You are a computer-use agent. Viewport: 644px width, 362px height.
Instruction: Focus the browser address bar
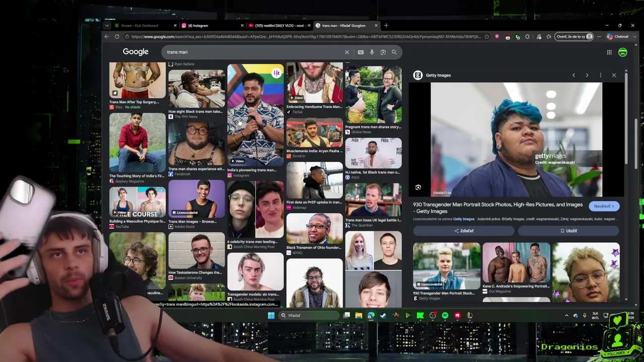point(306,37)
